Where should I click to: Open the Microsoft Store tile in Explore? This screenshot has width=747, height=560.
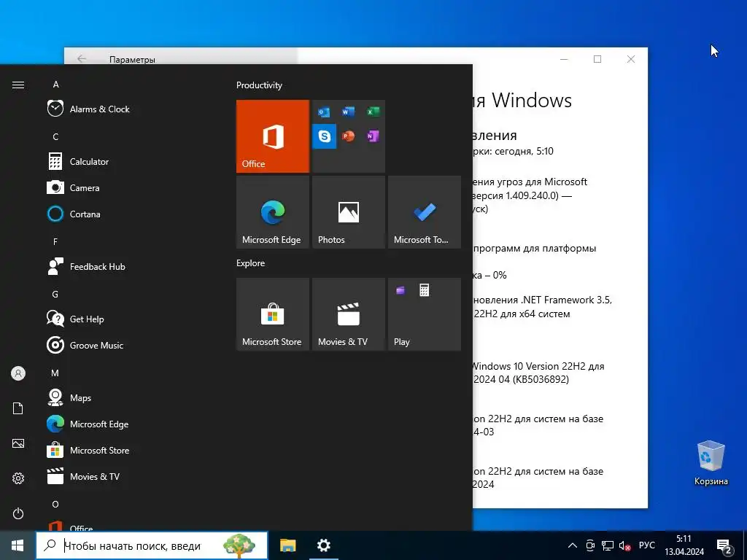(273, 314)
